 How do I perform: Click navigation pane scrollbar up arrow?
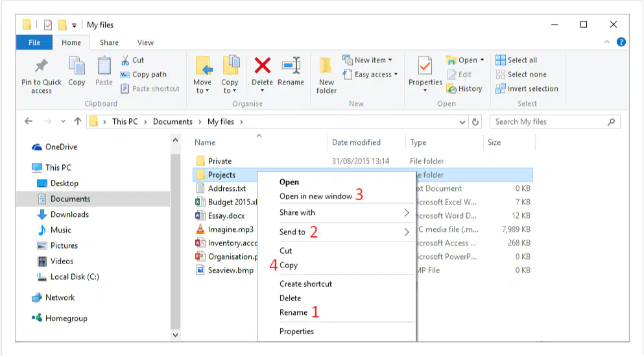(x=175, y=140)
